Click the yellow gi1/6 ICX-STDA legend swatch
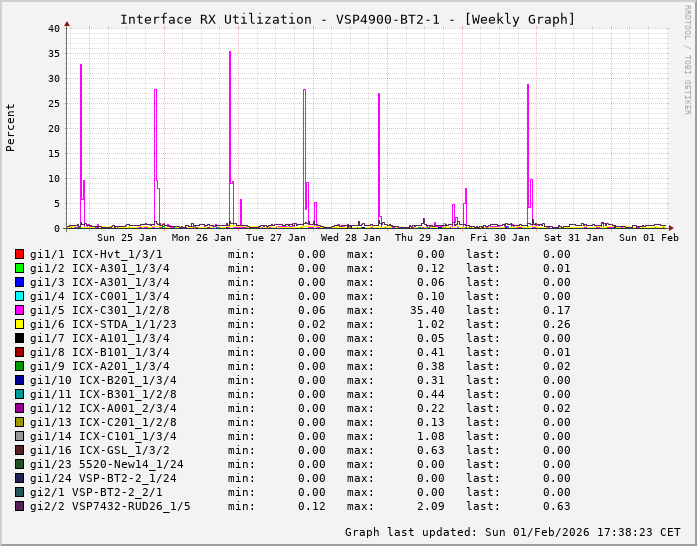Viewport: 697px width, 546px height. point(20,325)
